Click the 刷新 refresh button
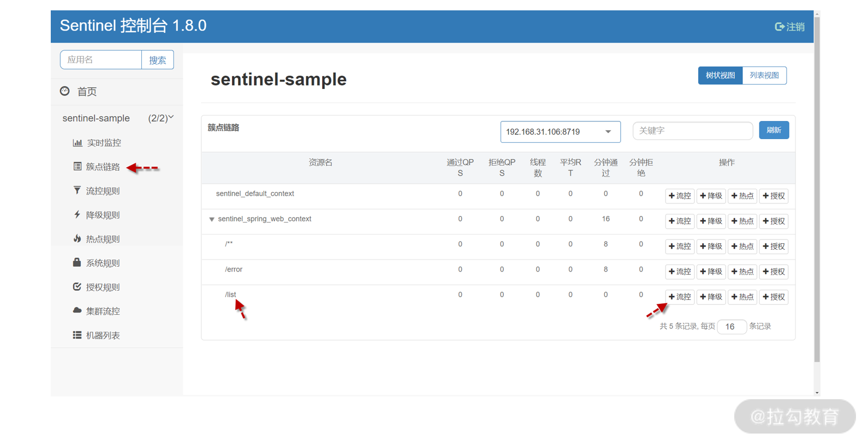Screen dimensions: 868x445 (774, 130)
